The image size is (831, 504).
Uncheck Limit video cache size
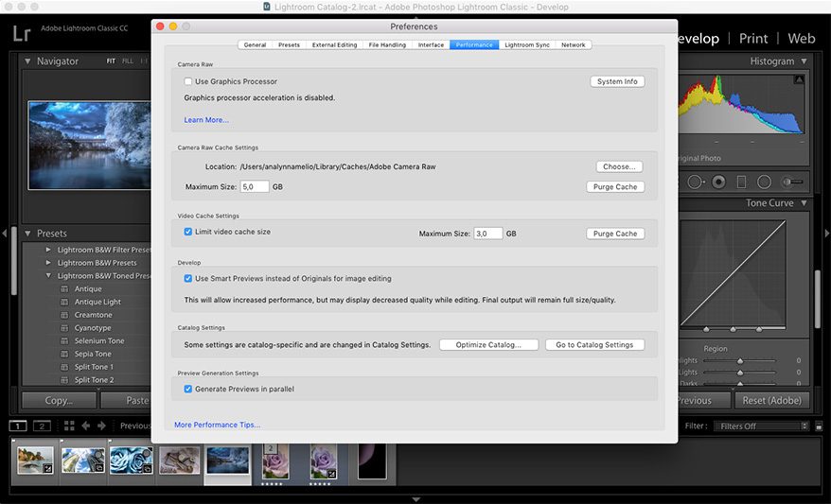click(188, 232)
